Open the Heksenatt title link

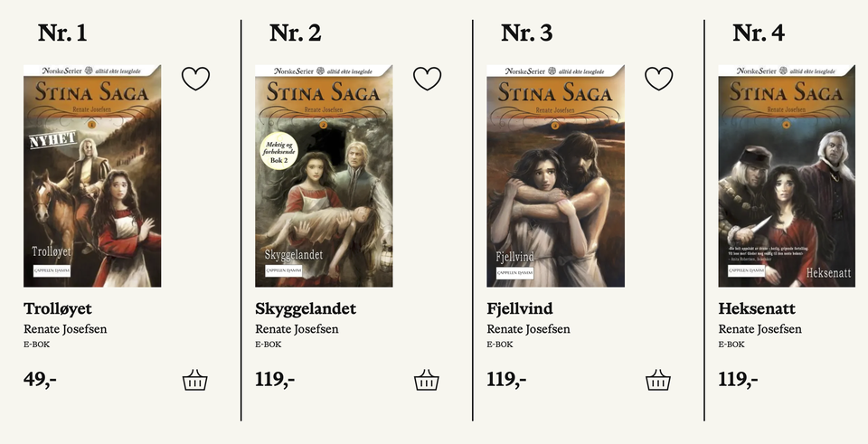tap(757, 309)
